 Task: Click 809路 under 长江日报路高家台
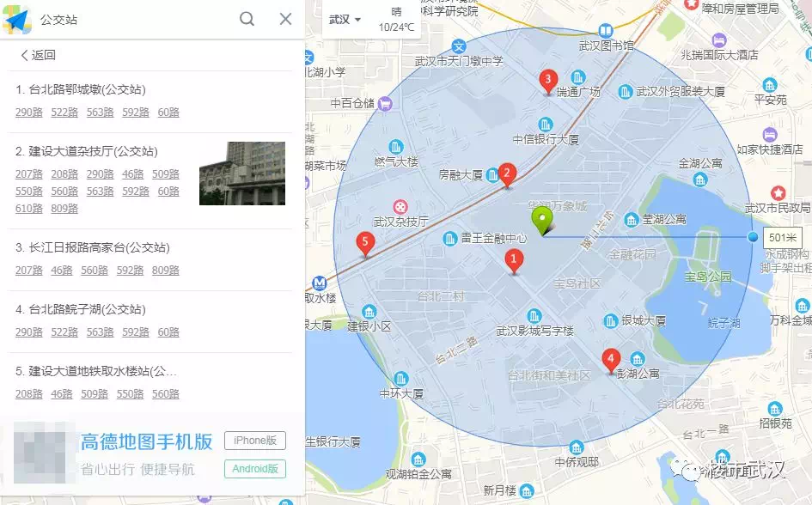pos(166,270)
